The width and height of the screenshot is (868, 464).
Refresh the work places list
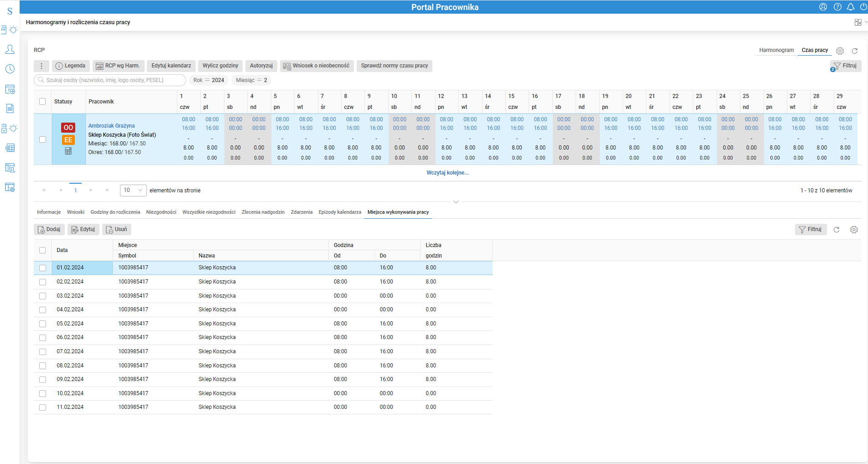(837, 230)
